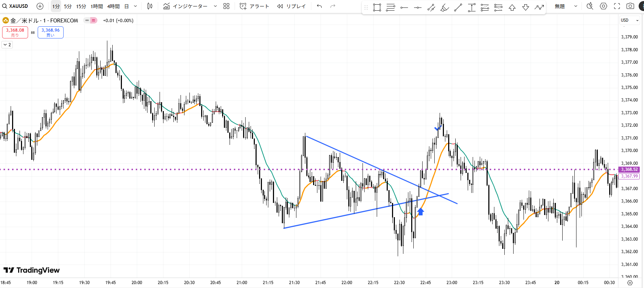Select the rectangle drawing tool
644x288 pixels.
pos(377,7)
